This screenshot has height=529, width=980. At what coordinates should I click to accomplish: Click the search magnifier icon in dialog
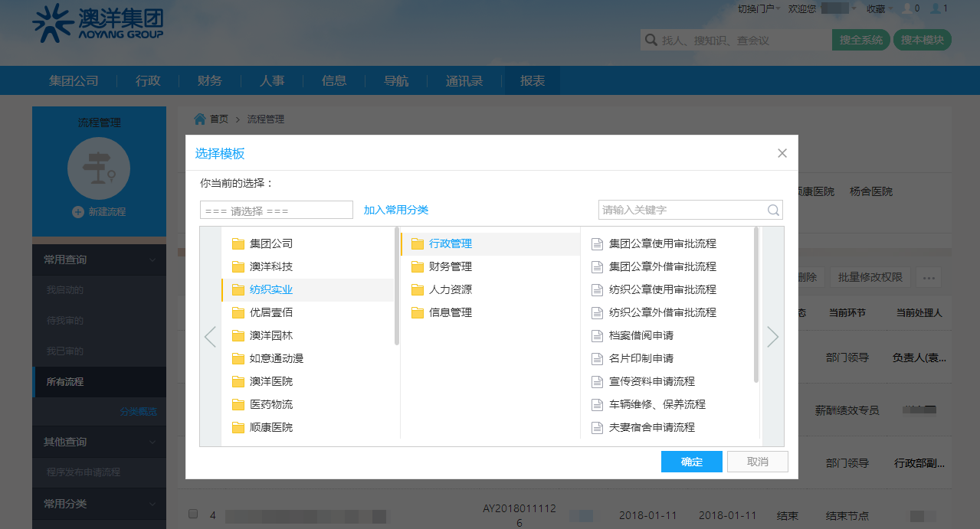tap(774, 211)
